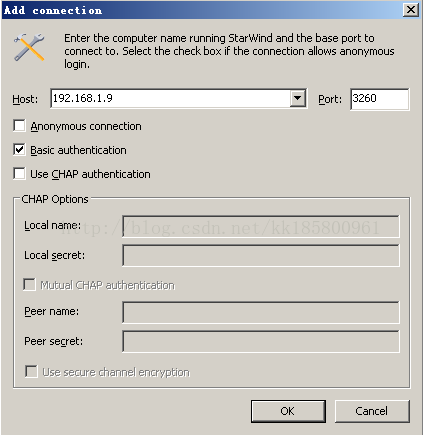423x435 pixels.
Task: Click the Local name text field
Action: (x=261, y=226)
